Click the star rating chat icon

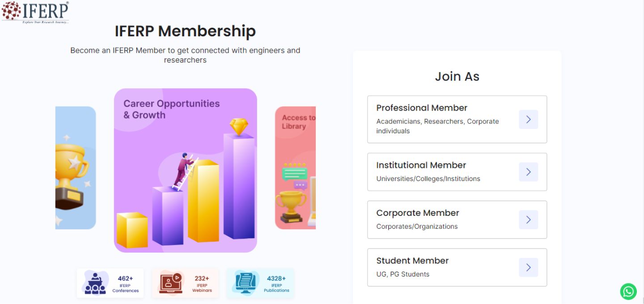[x=295, y=171]
